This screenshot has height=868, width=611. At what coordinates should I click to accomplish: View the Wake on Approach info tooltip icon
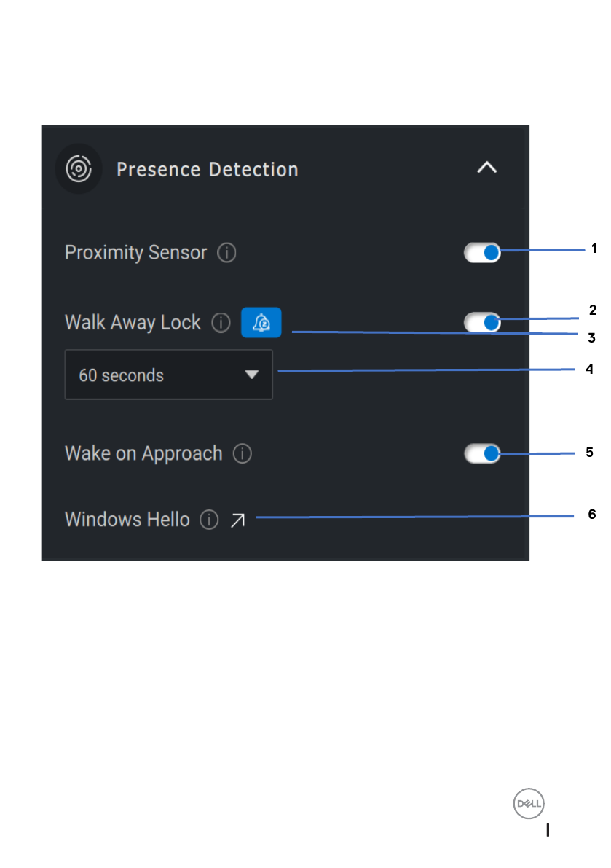pos(243,454)
